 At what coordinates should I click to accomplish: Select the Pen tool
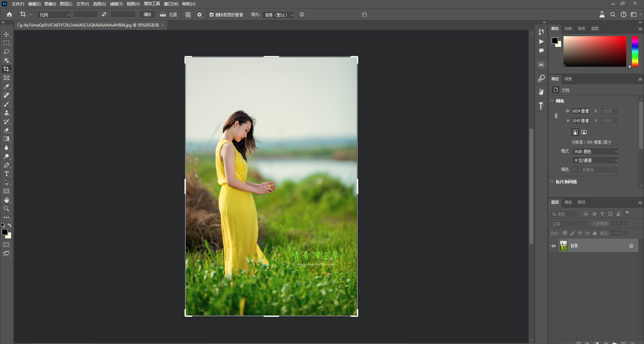click(x=6, y=165)
